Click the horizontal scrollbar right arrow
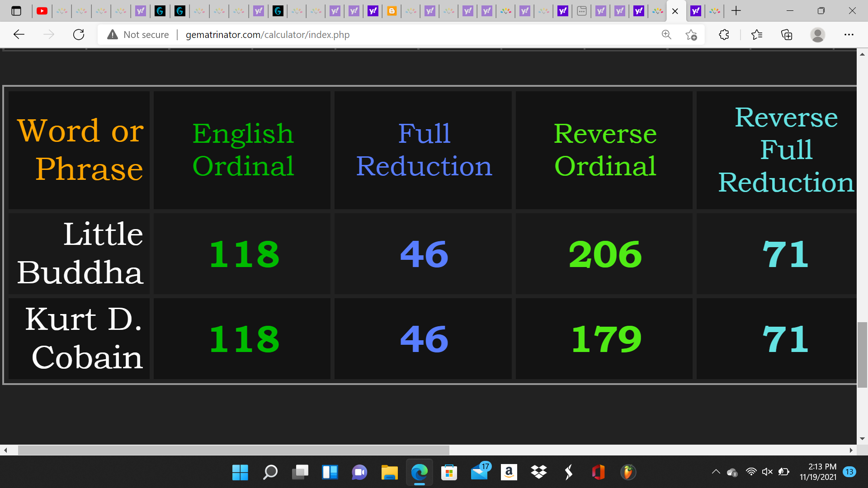 [x=851, y=450]
